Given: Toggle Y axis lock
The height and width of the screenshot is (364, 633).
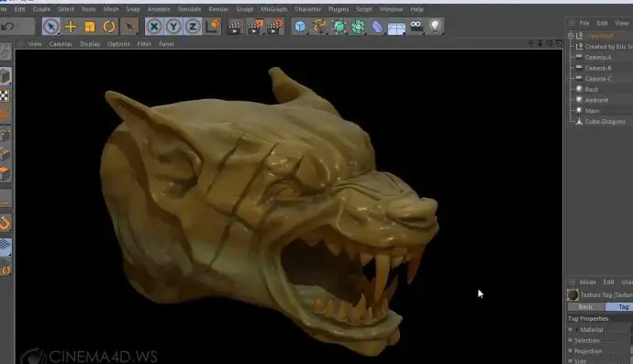Looking at the screenshot, I should point(173,27).
